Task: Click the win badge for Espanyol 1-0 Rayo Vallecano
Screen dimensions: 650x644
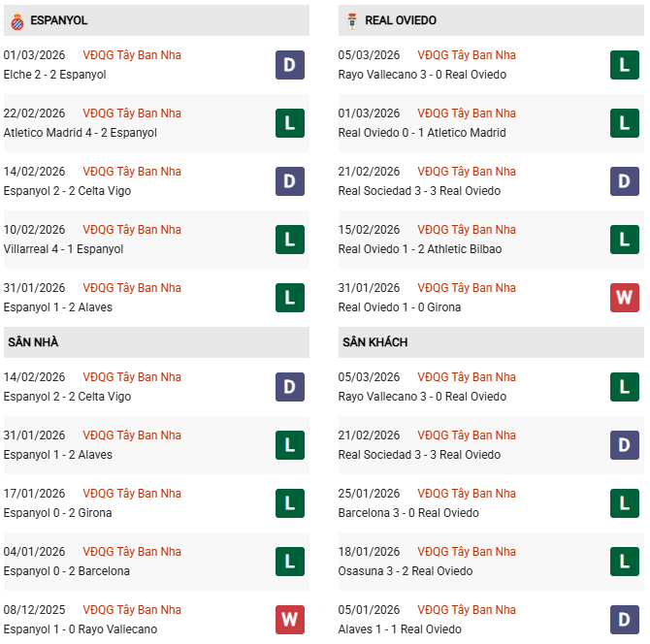Action: (289, 620)
